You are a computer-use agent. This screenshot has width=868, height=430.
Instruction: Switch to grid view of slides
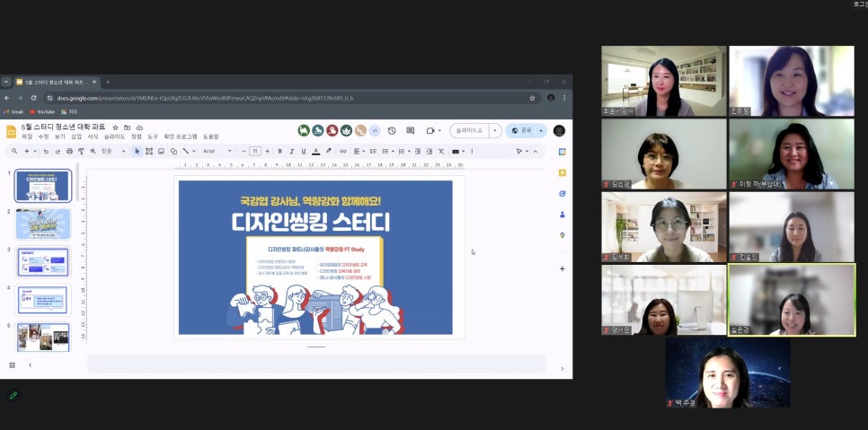pos(13,365)
